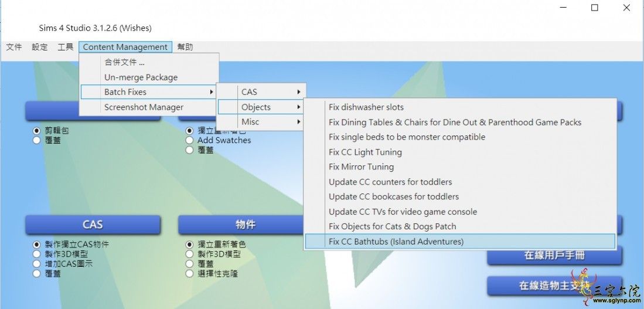Expand the Misc batch fixes submenu
This screenshot has height=309, width=644.
pos(261,122)
